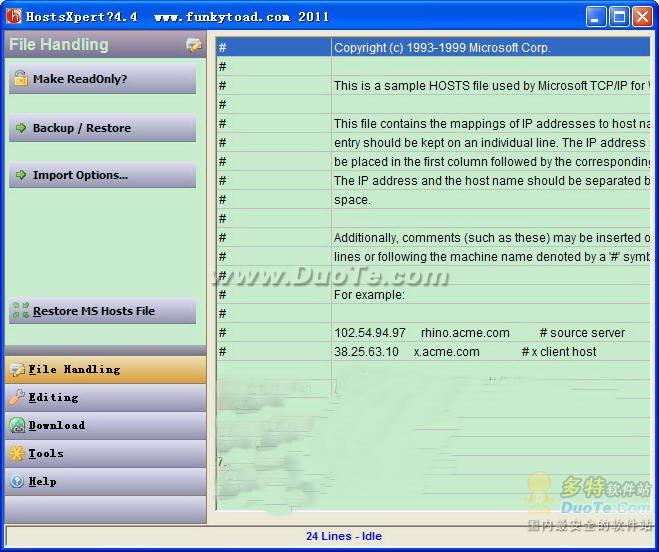Switch to the Help section
659x552 pixels.
pyautogui.click(x=105, y=482)
